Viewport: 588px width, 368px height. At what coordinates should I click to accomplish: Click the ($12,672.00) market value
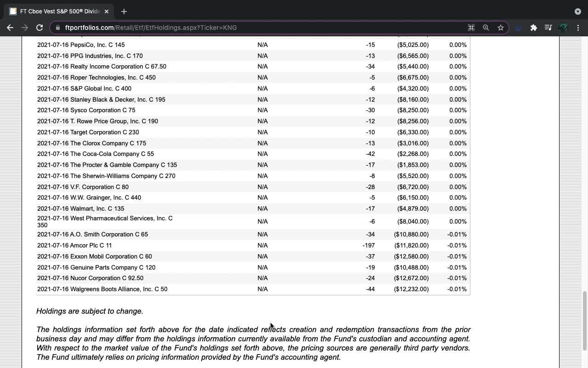[411, 278]
